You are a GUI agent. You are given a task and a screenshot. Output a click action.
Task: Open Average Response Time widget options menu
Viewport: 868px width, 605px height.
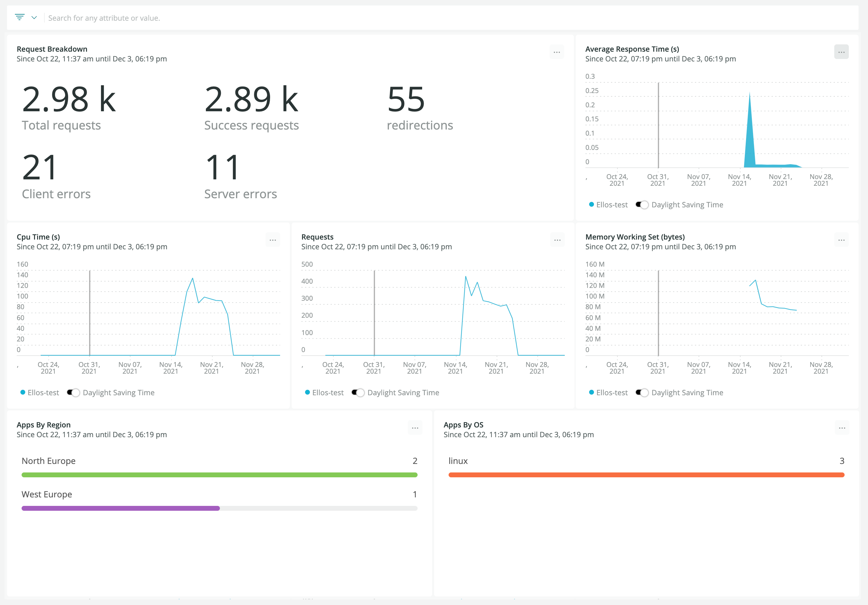tap(841, 52)
